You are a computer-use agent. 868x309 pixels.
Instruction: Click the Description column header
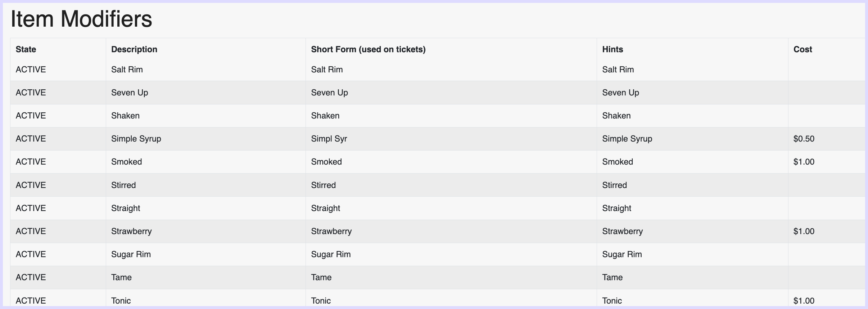[x=134, y=49]
